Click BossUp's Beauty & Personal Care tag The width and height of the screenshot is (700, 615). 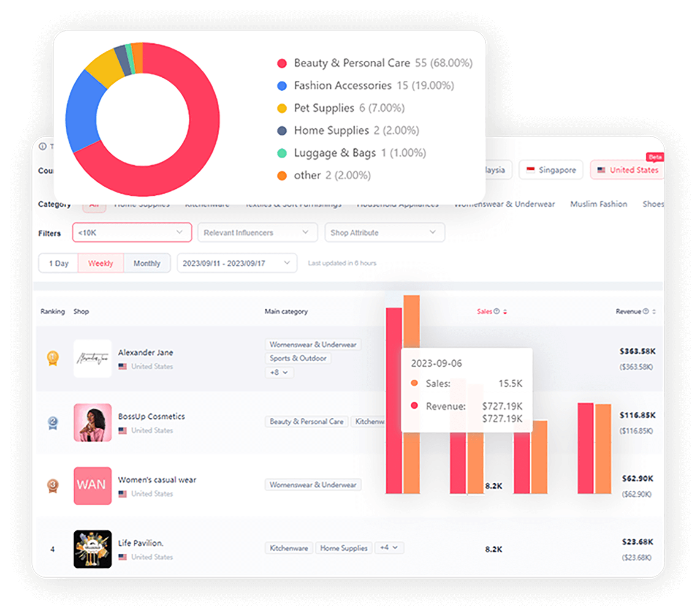pyautogui.click(x=307, y=422)
